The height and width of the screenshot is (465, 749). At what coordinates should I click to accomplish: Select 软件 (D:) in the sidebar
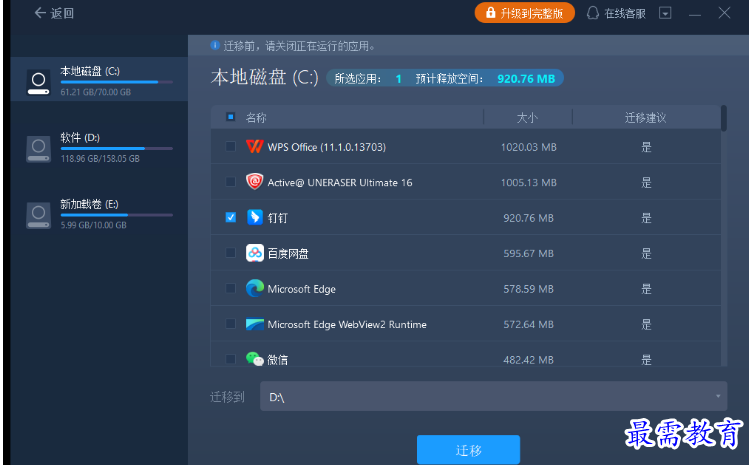click(99, 146)
